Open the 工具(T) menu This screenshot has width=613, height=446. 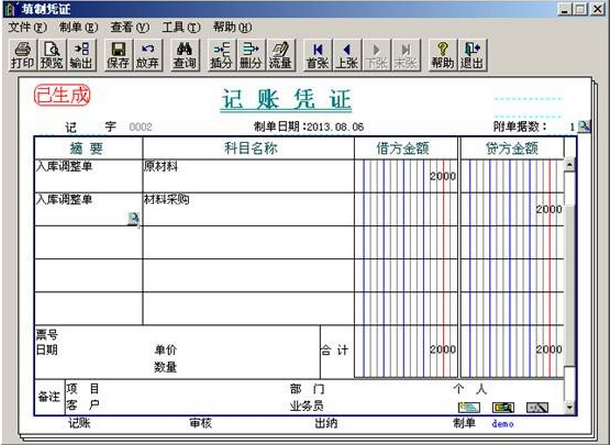tap(181, 27)
